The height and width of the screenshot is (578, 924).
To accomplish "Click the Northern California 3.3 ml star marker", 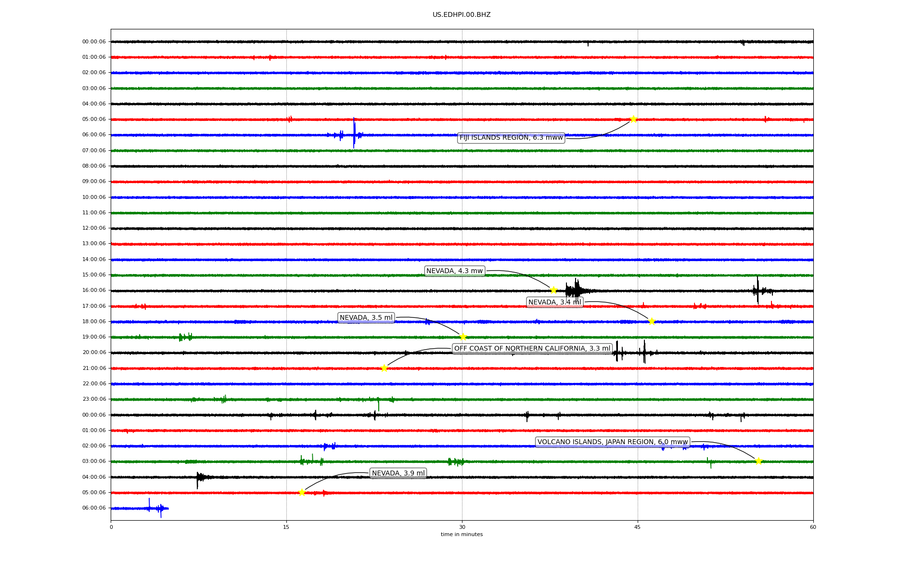I will [384, 368].
